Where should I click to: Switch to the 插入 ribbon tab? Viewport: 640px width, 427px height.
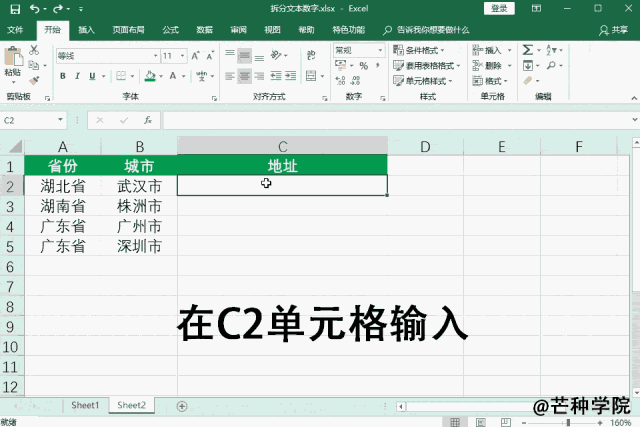point(87,30)
